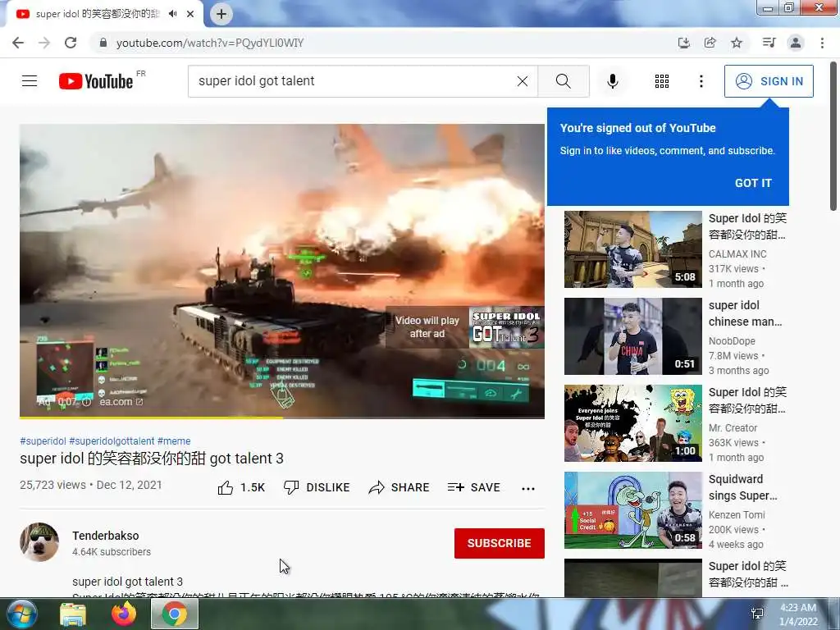840x630 pixels.
Task: Click the super idol chinese man title
Action: (x=745, y=313)
